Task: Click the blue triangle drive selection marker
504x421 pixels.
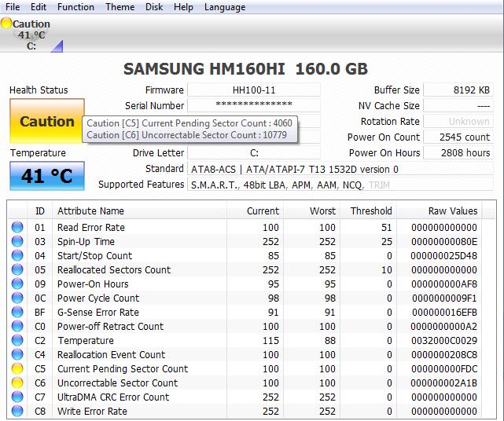Action: 57,46
